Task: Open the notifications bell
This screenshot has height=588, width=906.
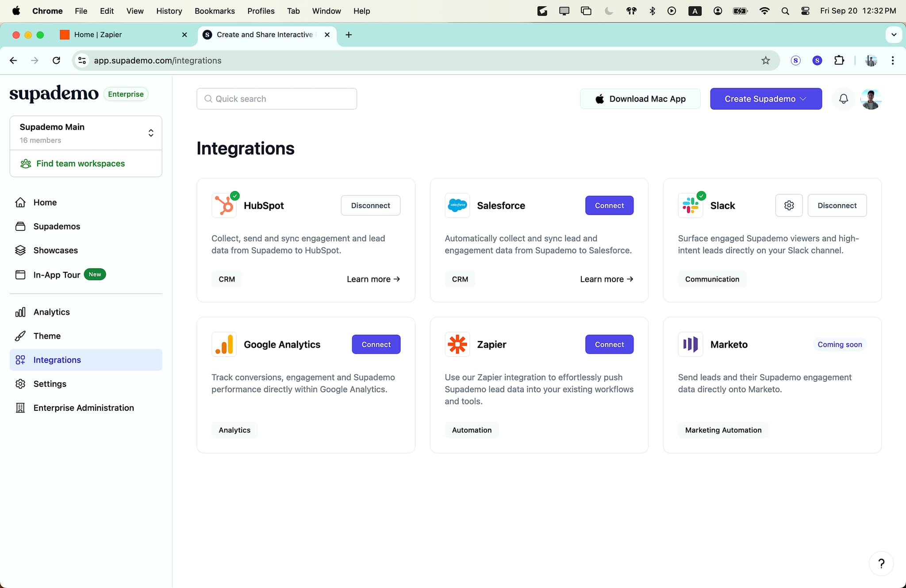Action: pos(844,99)
